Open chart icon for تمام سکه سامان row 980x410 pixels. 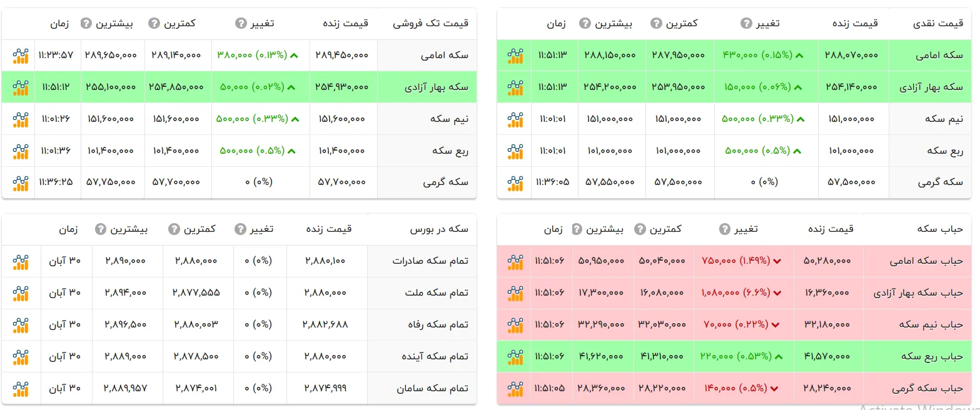click(21, 389)
